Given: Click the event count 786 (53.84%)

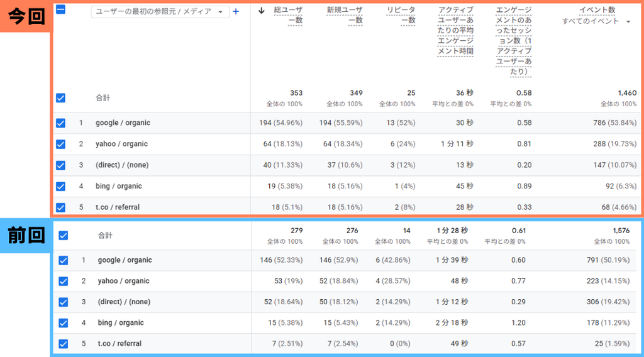Looking at the screenshot, I should coord(615,123).
